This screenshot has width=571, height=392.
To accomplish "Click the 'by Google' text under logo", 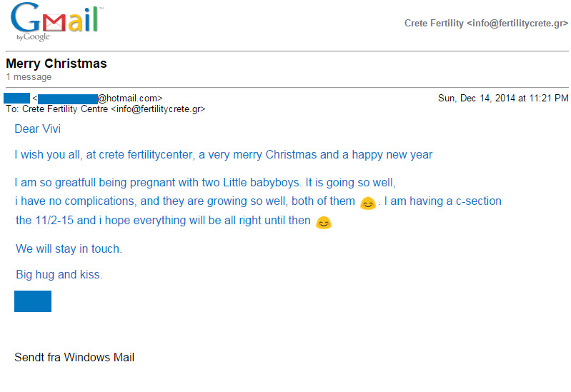I will point(33,36).
